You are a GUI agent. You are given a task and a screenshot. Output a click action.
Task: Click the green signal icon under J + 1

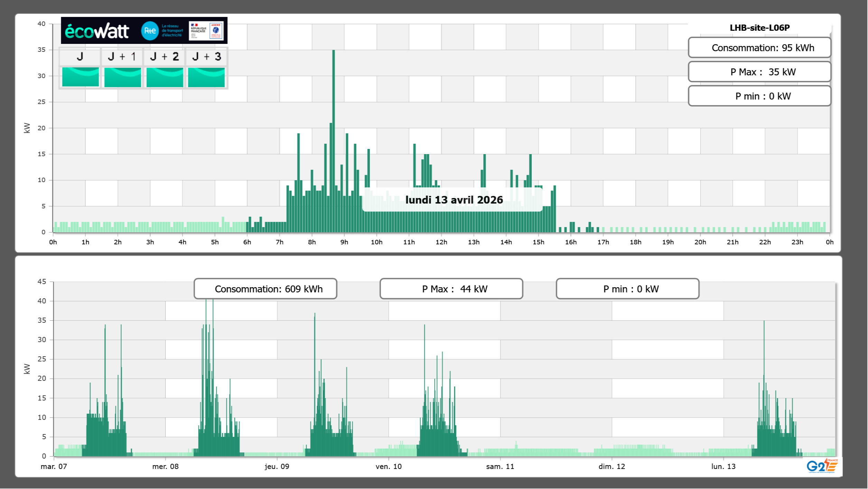coord(122,77)
